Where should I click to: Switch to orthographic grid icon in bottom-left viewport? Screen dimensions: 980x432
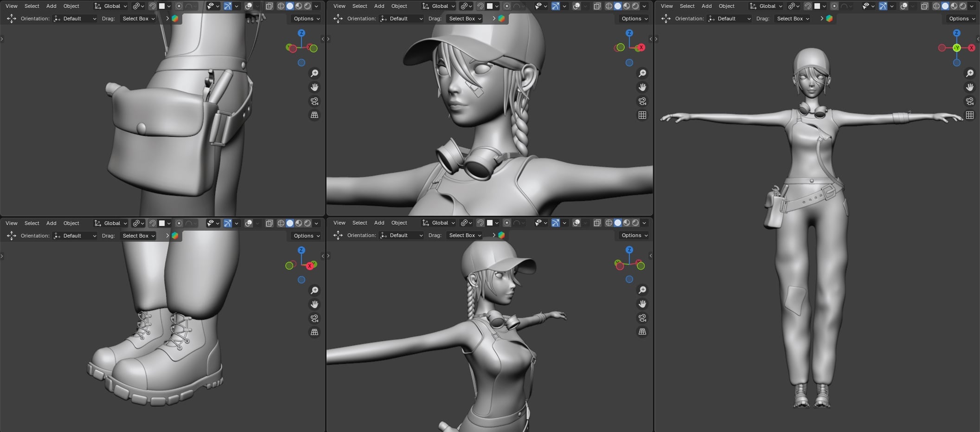[314, 332]
